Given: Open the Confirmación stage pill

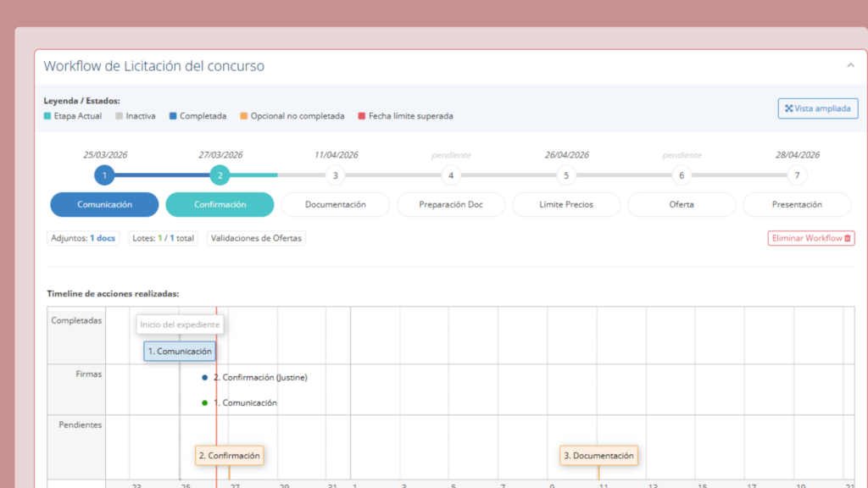Looking at the screenshot, I should (220, 204).
